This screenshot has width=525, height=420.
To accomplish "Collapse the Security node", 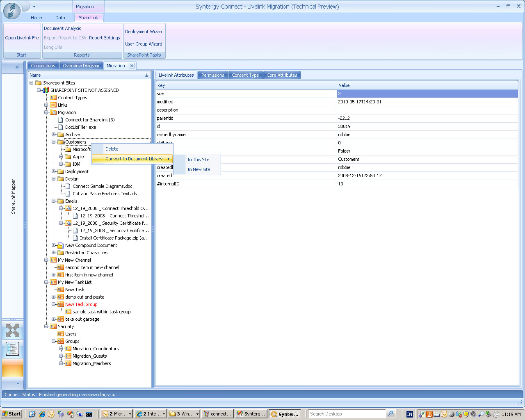I will click(46, 326).
